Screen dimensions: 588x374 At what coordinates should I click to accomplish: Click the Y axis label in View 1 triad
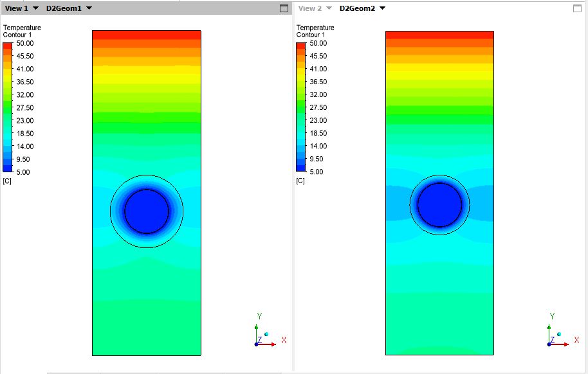[x=260, y=316]
